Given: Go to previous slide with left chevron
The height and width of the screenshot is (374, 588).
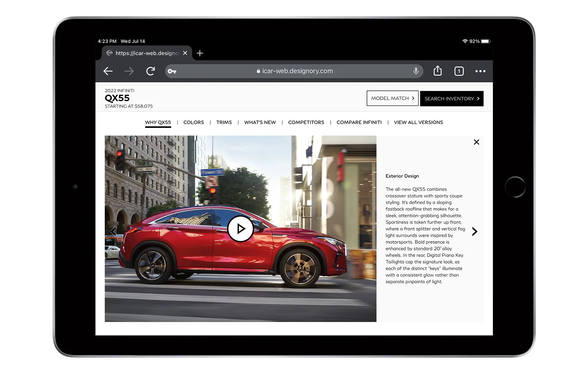Looking at the screenshot, I should (x=113, y=231).
